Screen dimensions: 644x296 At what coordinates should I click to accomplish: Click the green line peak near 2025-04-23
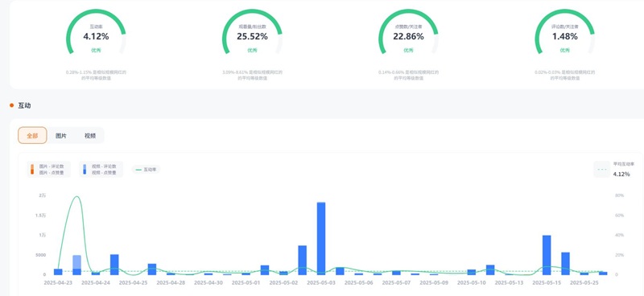(76, 196)
